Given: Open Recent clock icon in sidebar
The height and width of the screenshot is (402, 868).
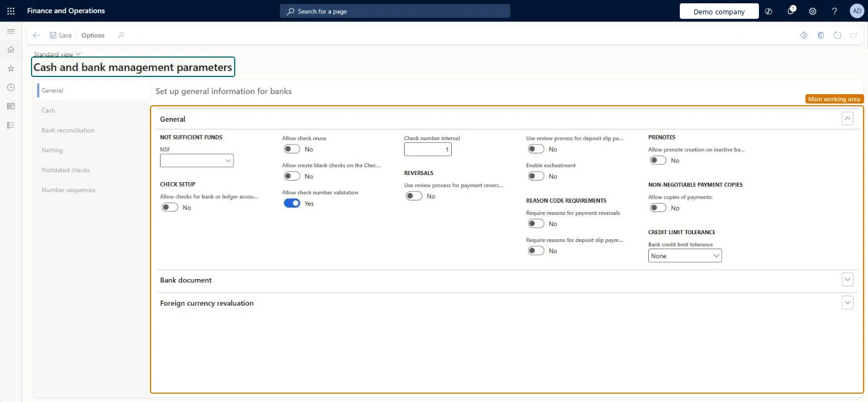Looking at the screenshot, I should point(11,87).
